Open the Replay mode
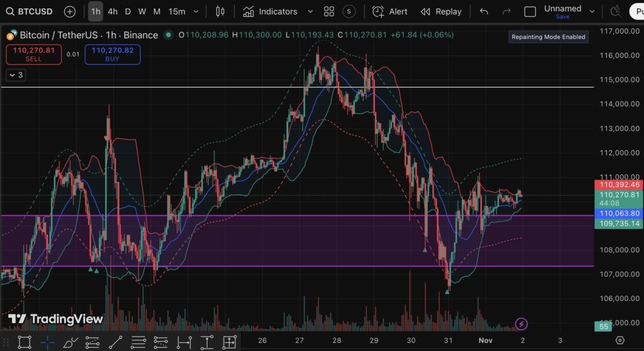Viewport: 644px width, 351px height. (441, 11)
